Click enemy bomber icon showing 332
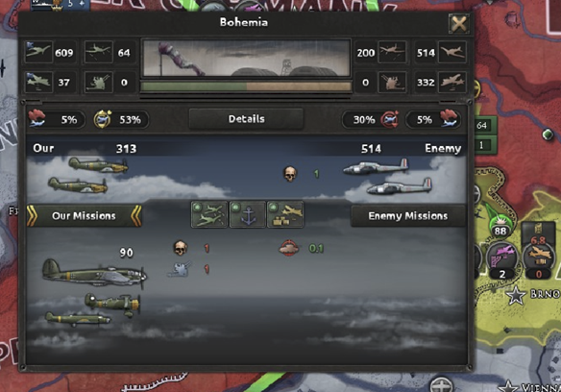Viewport: 561px width, 392px height. click(452, 82)
